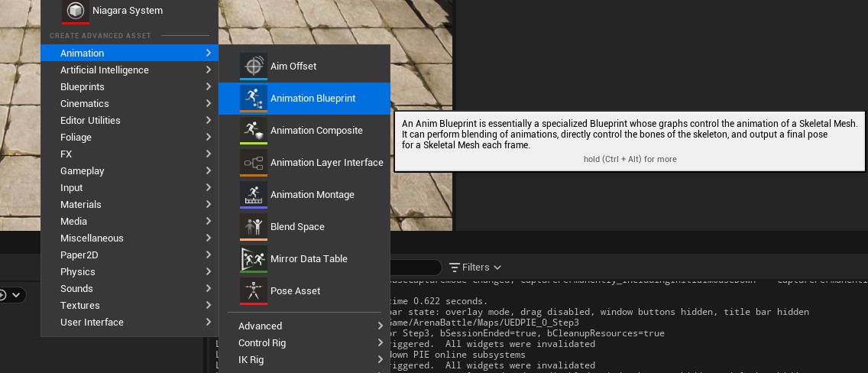
Task: Click the Filters funnel icon in Output Log
Action: (455, 268)
